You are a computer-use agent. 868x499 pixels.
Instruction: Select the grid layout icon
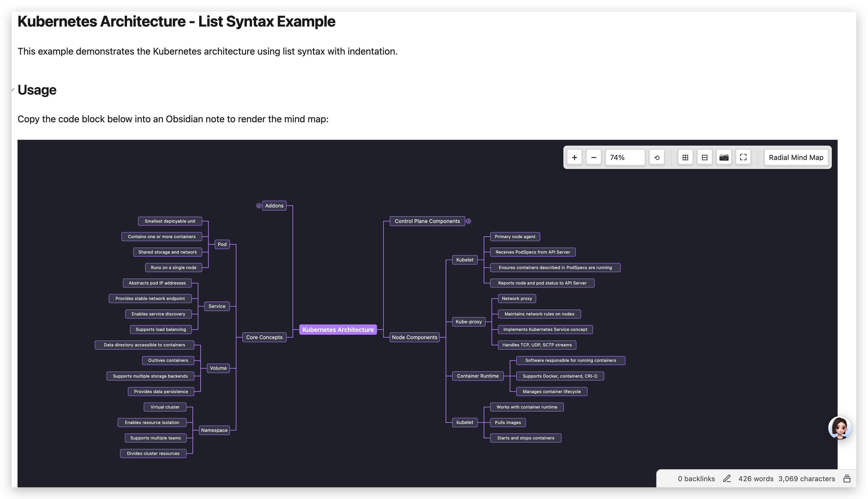(x=685, y=157)
